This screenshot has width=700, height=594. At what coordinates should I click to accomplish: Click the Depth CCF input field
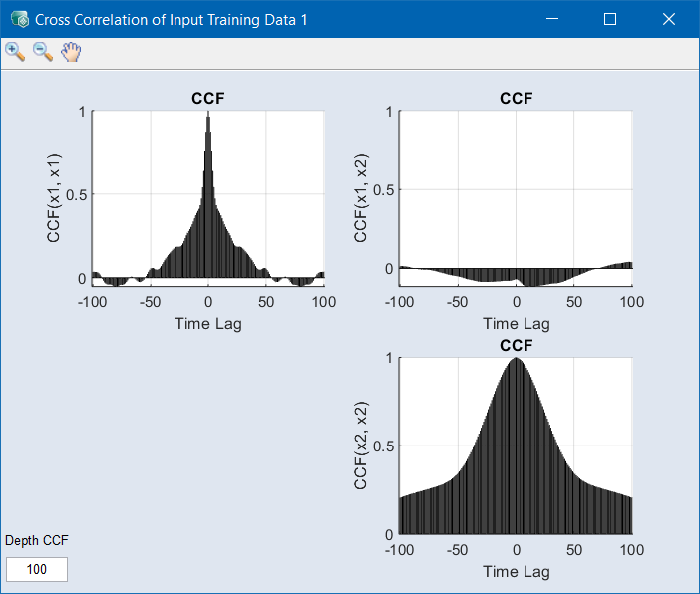coord(37,569)
